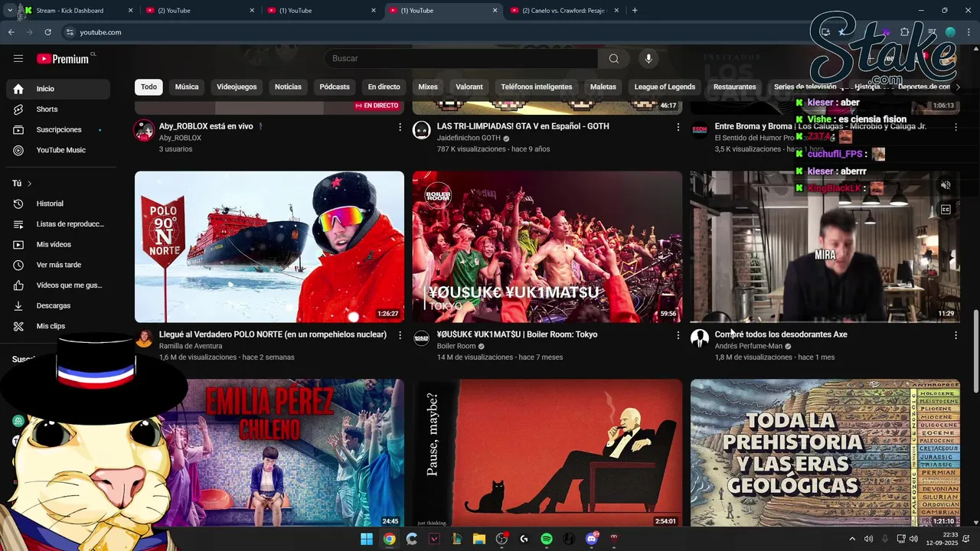Open Llegué al Verdadero POLO NORTE title
Viewport: 980px width, 551px height.
(x=273, y=334)
